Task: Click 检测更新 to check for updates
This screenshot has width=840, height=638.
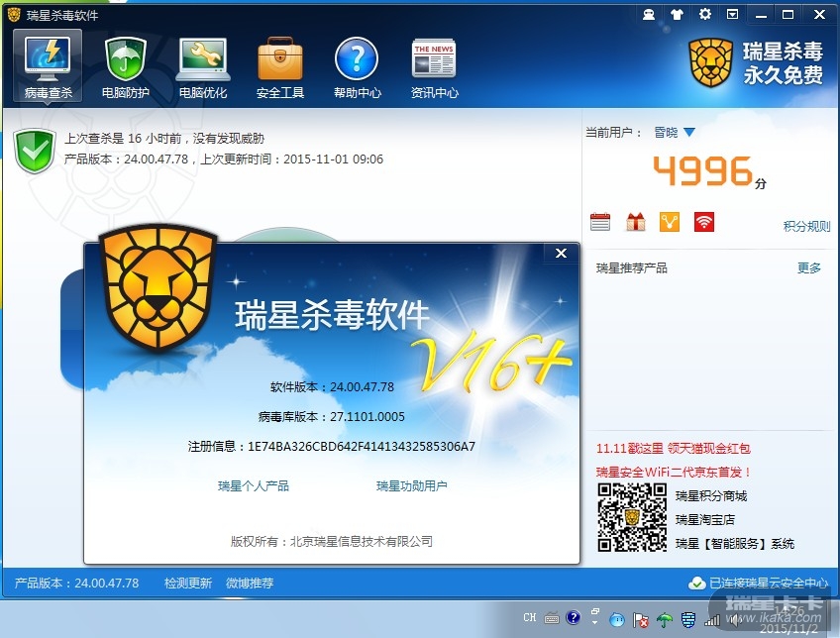Action: (x=188, y=583)
